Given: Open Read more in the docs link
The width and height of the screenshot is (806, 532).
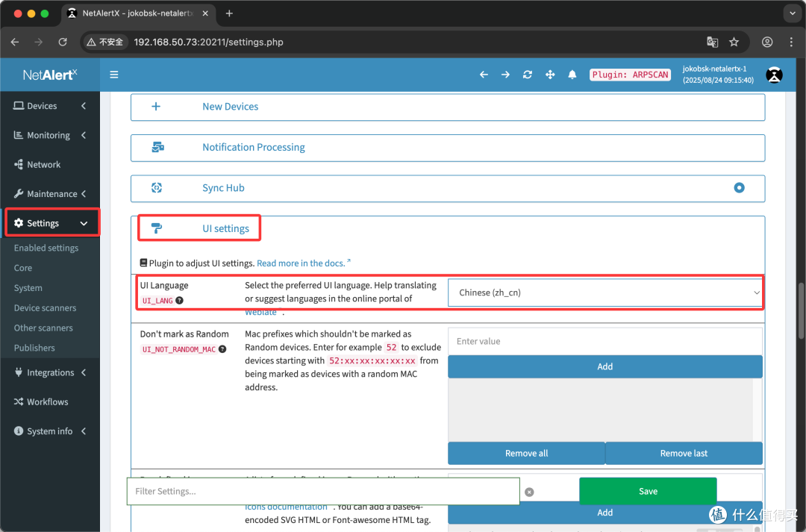Looking at the screenshot, I should click(x=303, y=263).
